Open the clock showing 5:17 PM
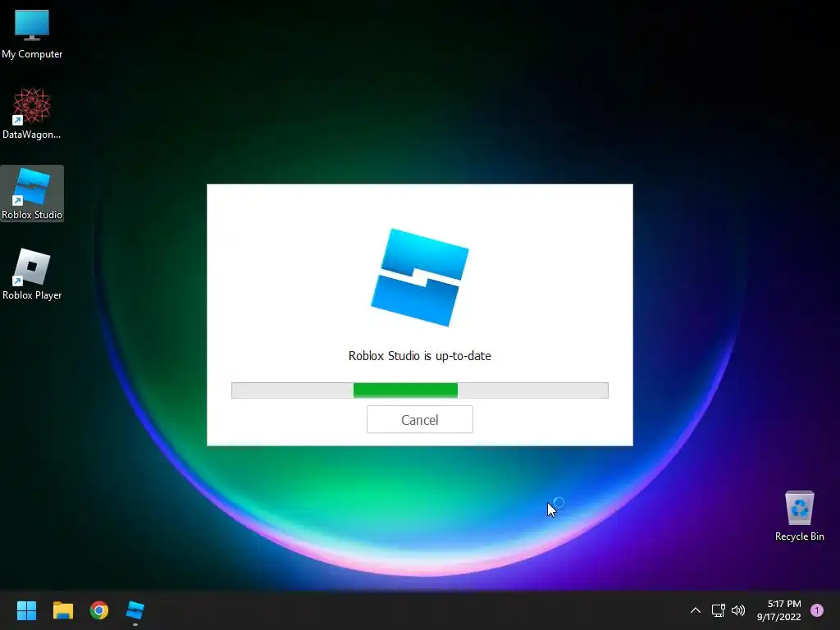Image resolution: width=840 pixels, height=630 pixels. pos(779,610)
